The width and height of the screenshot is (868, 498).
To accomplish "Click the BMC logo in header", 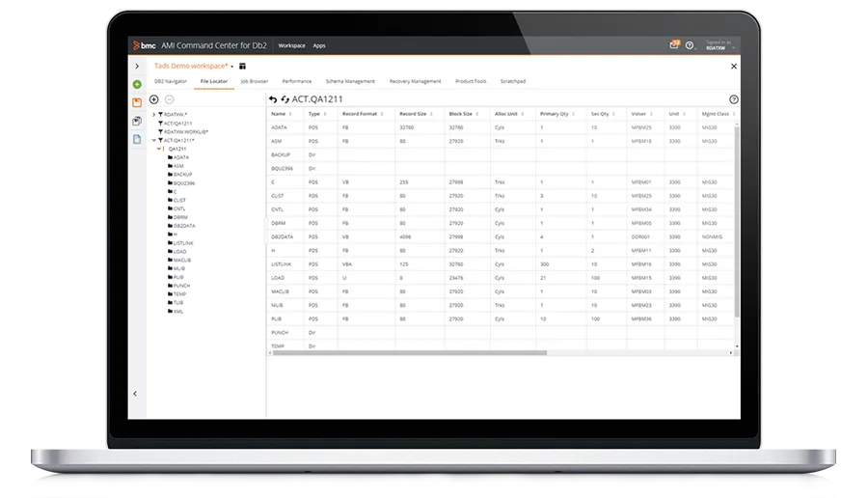I will point(144,45).
